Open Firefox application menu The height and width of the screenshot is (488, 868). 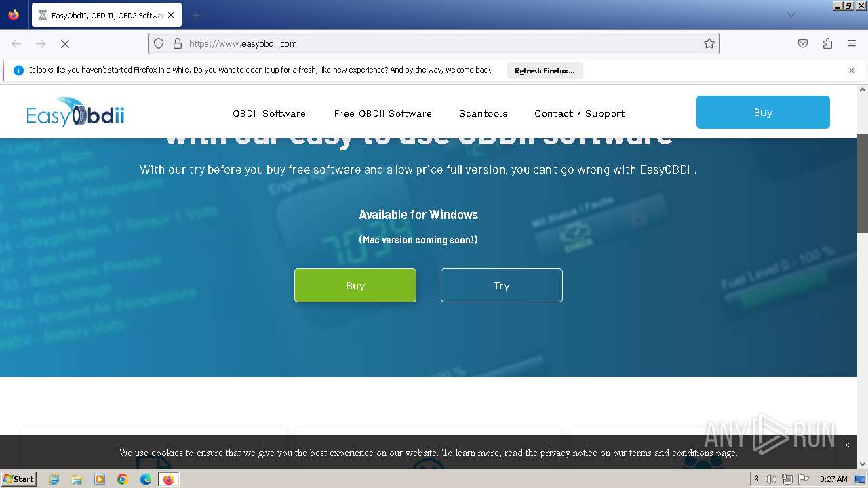point(852,43)
